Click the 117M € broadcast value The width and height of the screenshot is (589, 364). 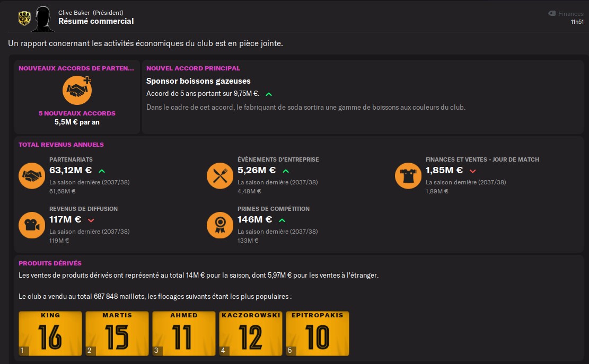click(x=65, y=219)
